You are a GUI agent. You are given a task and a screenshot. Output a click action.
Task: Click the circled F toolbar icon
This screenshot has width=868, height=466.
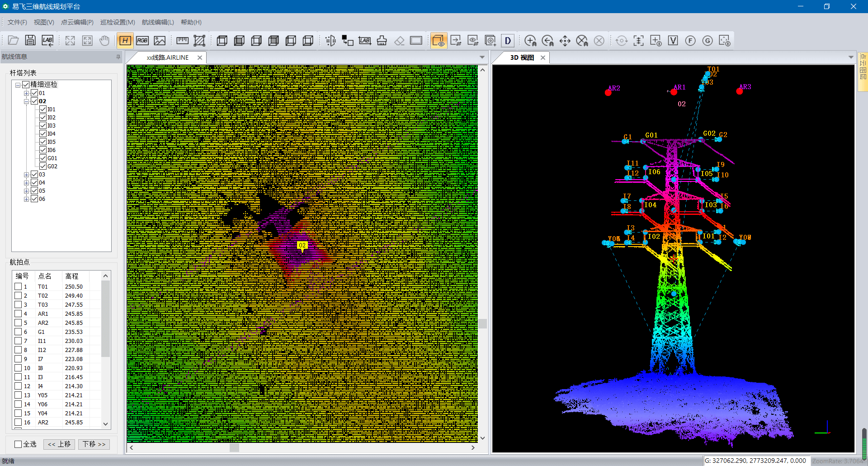point(690,41)
